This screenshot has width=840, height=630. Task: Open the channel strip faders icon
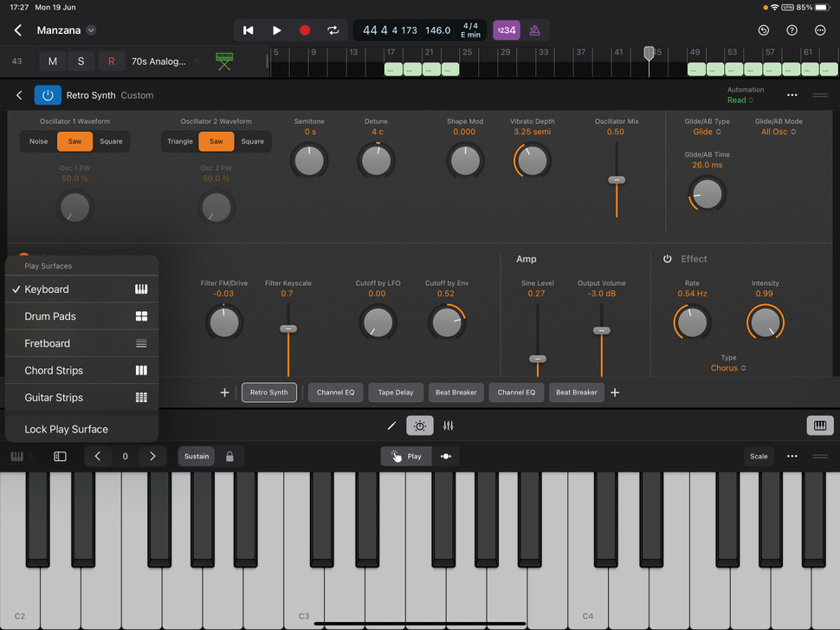pyautogui.click(x=448, y=425)
